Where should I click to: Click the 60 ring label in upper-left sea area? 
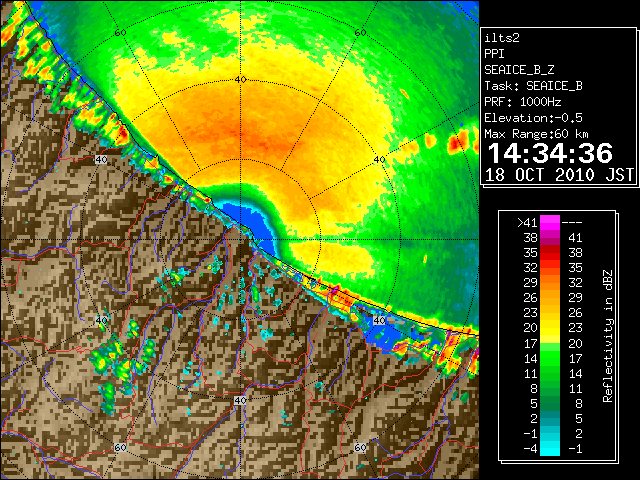point(120,33)
